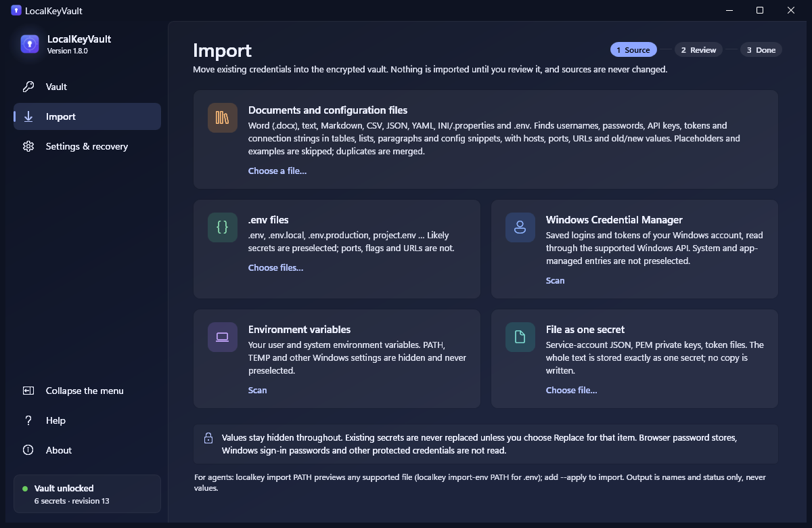Click the For agents localkey import hint text
Viewport: 812px width, 528px height.
(480, 483)
